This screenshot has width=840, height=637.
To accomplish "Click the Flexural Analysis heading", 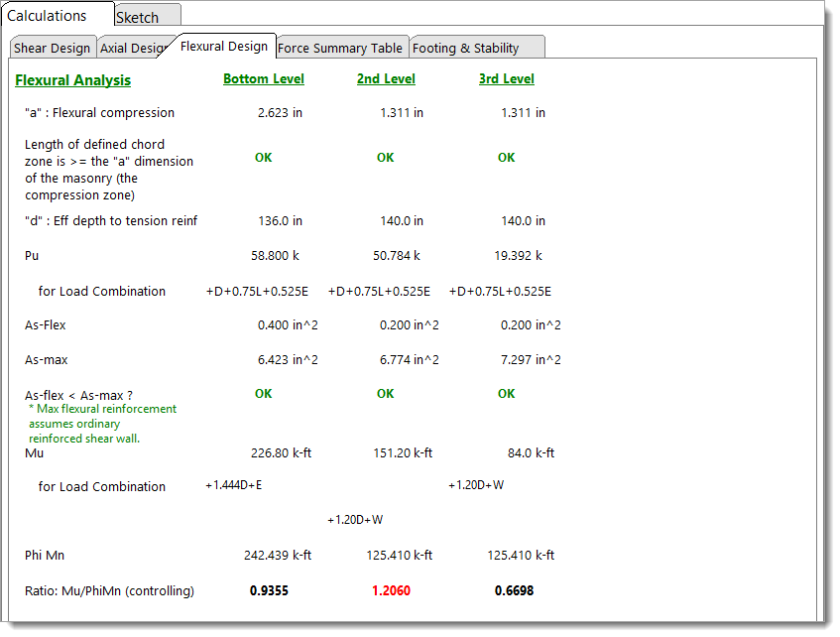I will point(72,80).
